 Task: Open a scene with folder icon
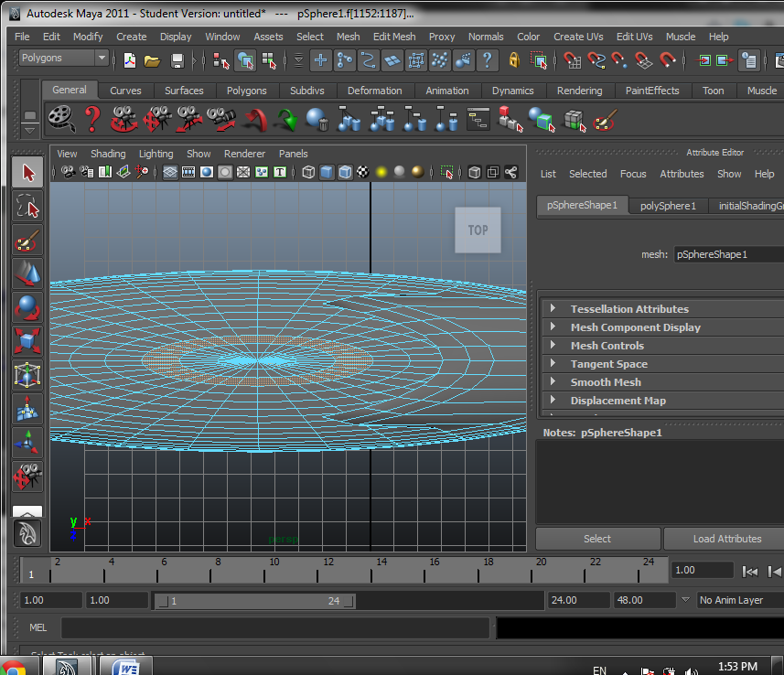point(152,60)
